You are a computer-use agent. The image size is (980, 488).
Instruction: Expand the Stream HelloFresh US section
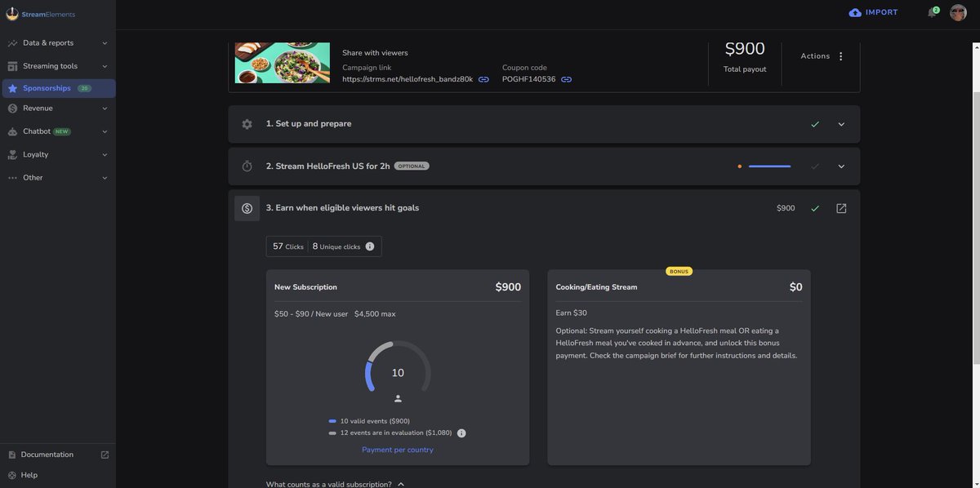(841, 166)
